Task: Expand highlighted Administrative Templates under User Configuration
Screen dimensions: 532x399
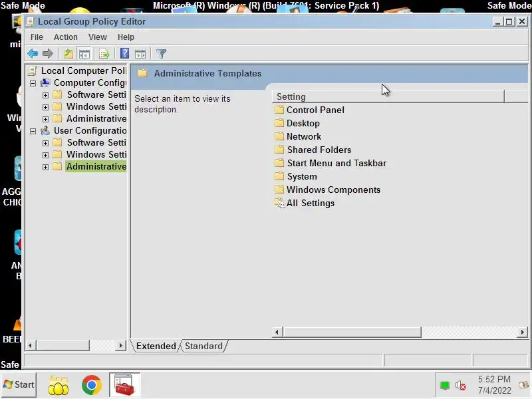Action: [x=45, y=167]
